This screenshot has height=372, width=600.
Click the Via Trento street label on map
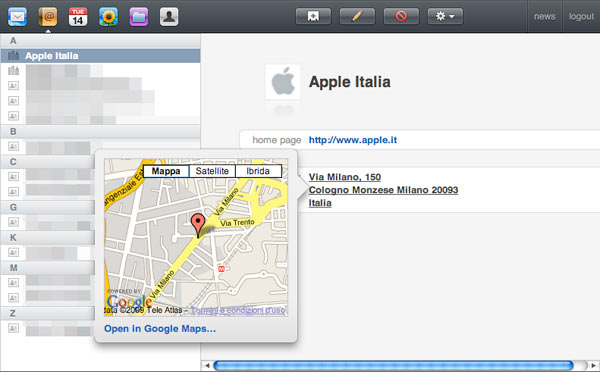click(237, 222)
